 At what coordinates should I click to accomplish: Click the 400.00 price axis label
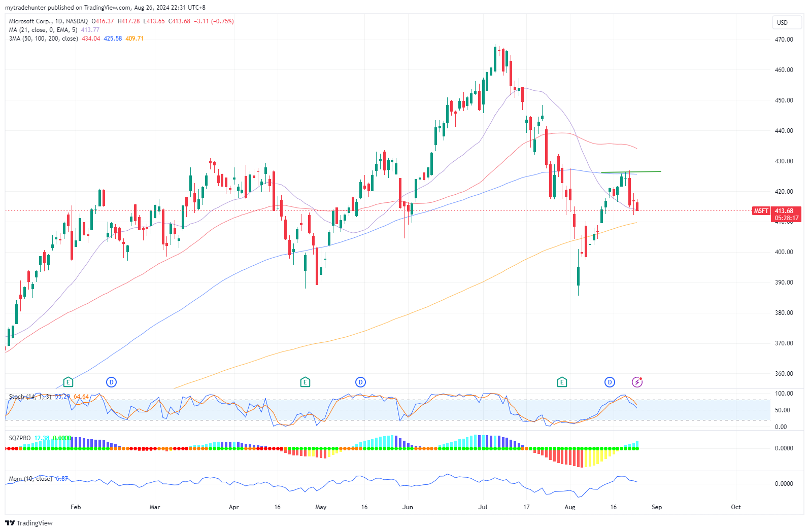(x=784, y=252)
